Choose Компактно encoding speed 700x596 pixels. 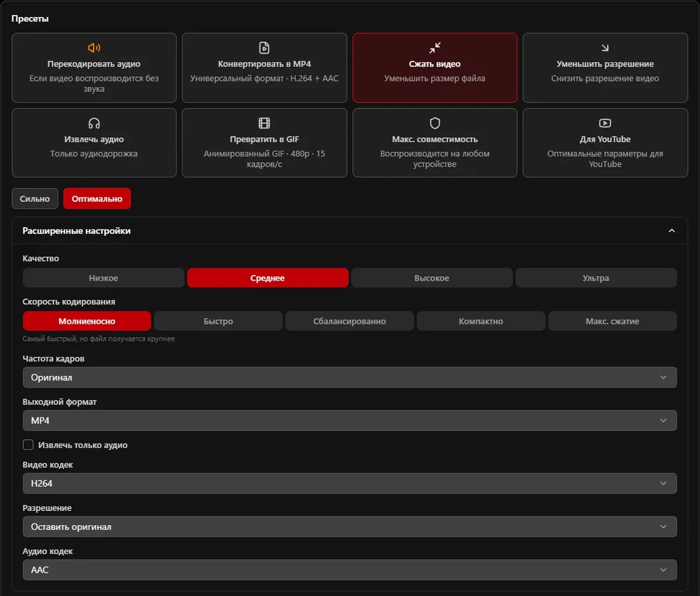coord(481,321)
